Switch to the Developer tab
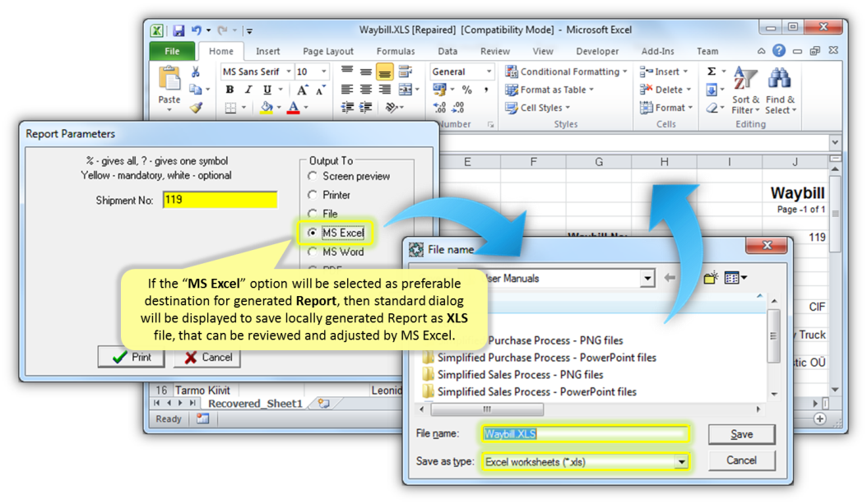 [x=597, y=51]
